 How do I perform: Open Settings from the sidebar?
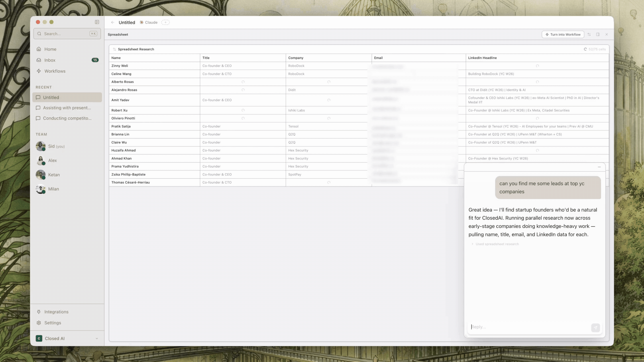point(53,323)
